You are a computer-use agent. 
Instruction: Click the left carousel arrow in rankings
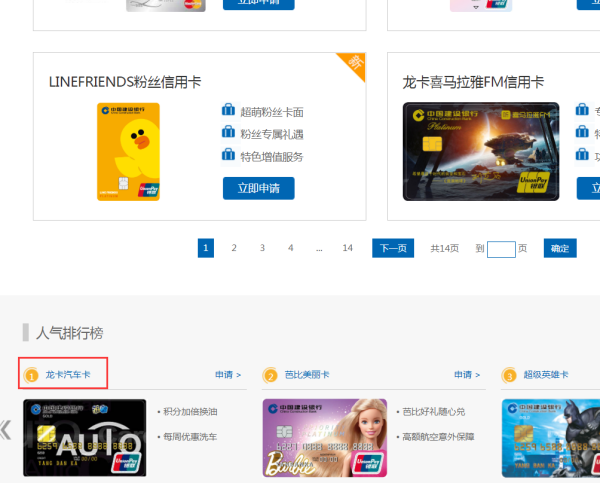pos(5,429)
